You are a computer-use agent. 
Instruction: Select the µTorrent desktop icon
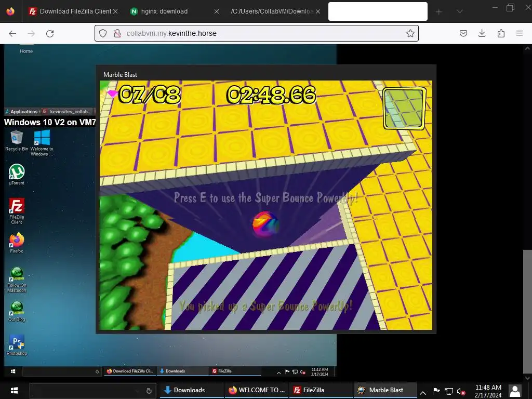coord(17,175)
